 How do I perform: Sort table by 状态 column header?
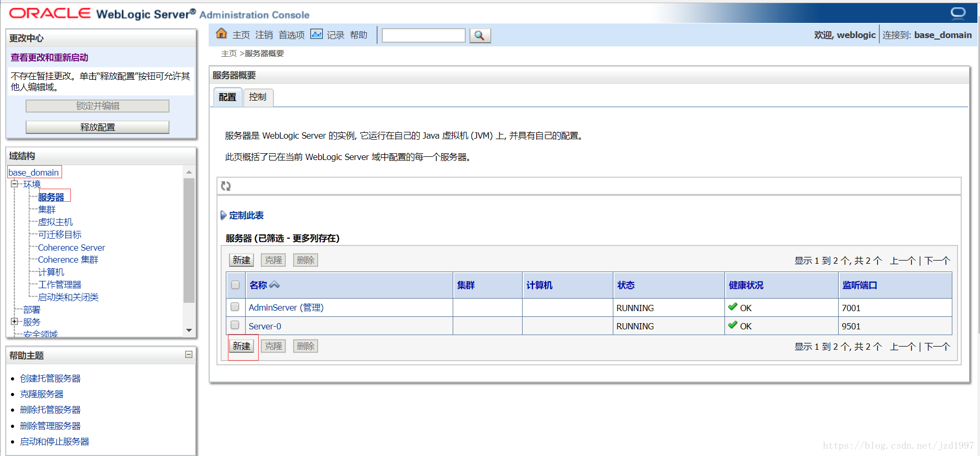coord(626,285)
